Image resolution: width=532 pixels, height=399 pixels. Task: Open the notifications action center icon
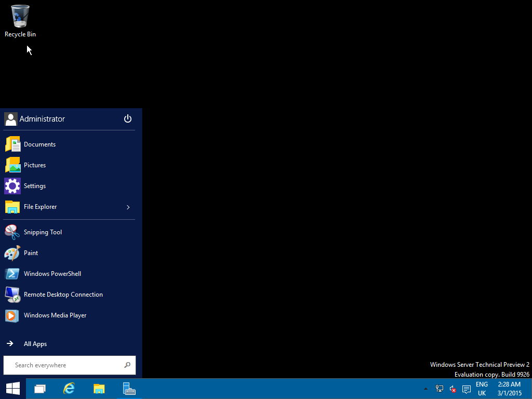(x=467, y=389)
